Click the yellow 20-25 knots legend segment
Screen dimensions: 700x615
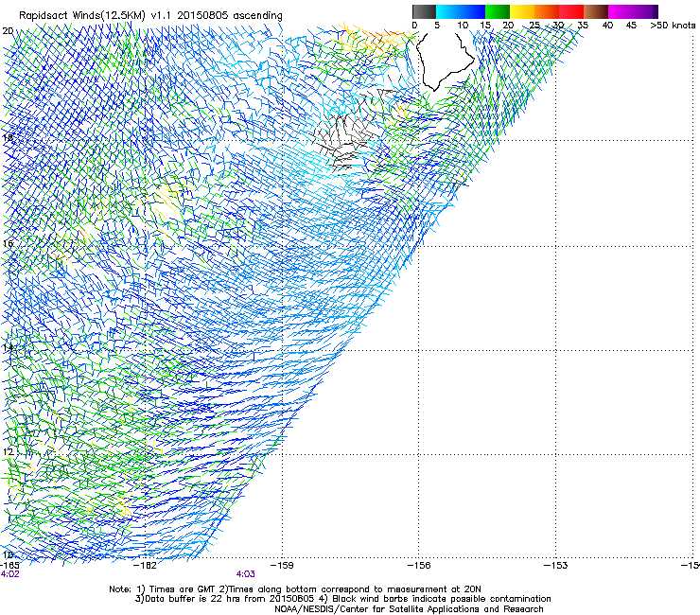coord(522,11)
